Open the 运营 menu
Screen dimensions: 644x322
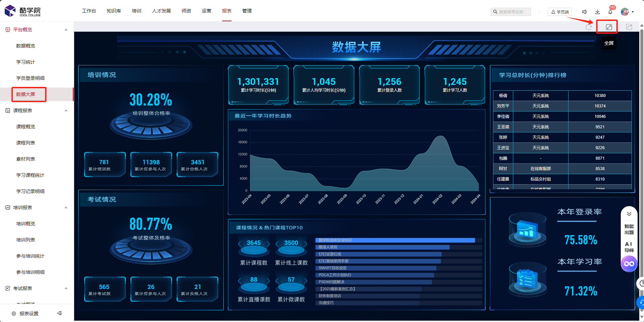pos(207,11)
